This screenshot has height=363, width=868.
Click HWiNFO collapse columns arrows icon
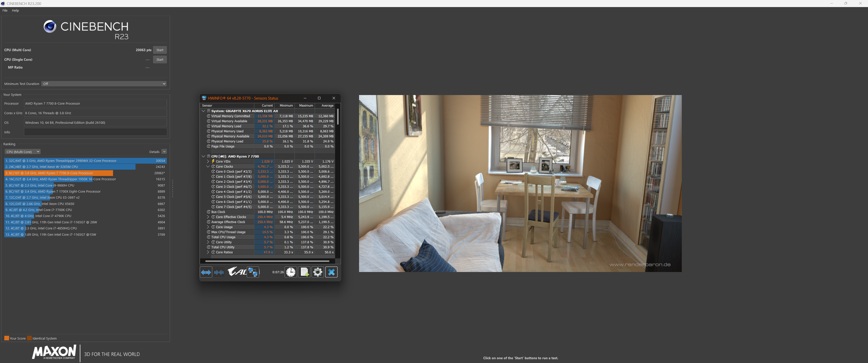(219, 272)
